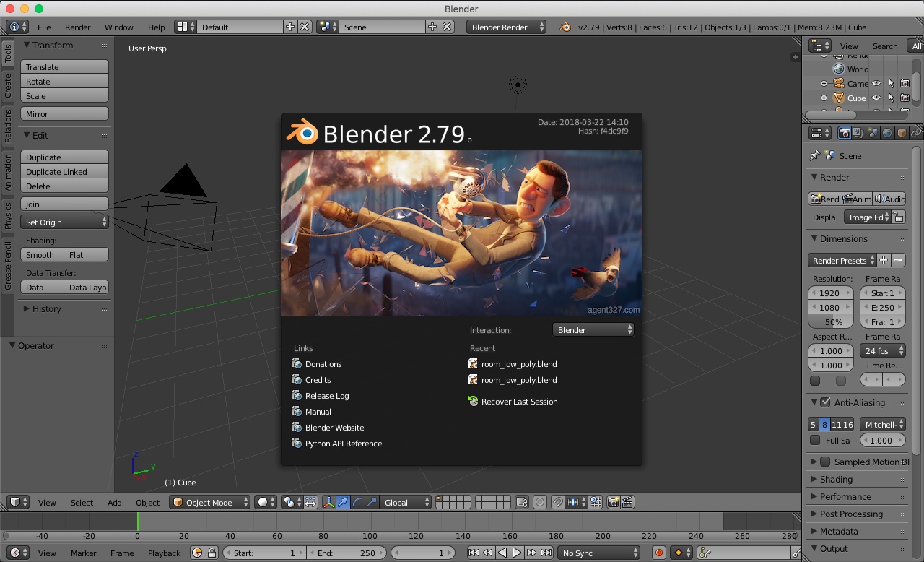Viewport: 924px width, 562px height.
Task: Click the Info editor type icon
Action: (x=18, y=27)
